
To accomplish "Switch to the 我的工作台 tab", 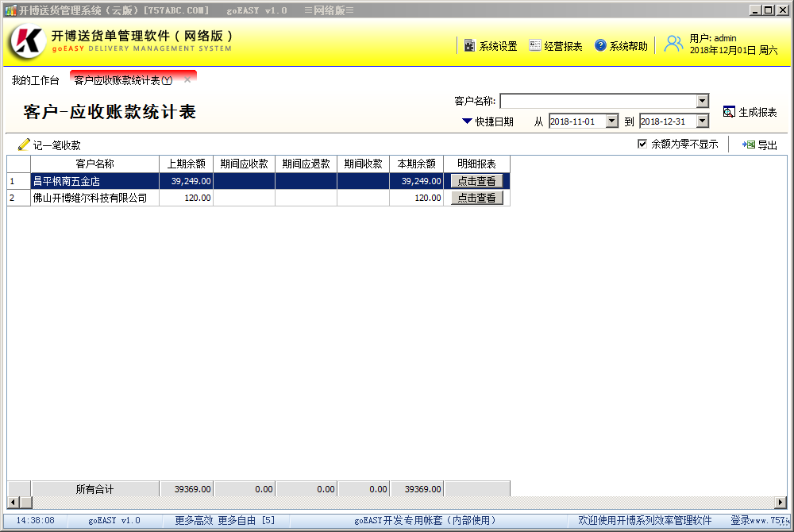I will [x=35, y=81].
